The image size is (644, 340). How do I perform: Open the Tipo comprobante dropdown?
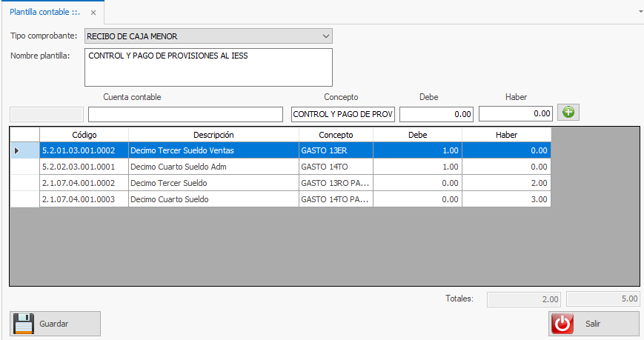(325, 36)
